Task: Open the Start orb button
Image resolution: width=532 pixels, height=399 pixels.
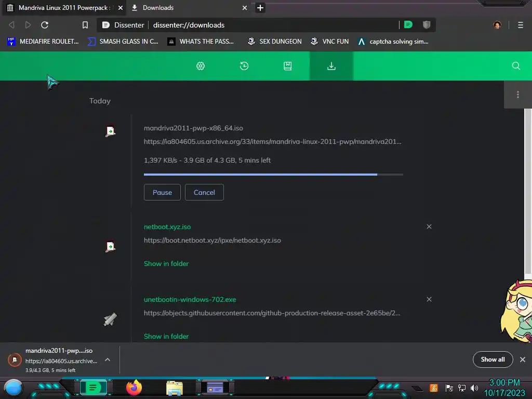Action: point(14,388)
